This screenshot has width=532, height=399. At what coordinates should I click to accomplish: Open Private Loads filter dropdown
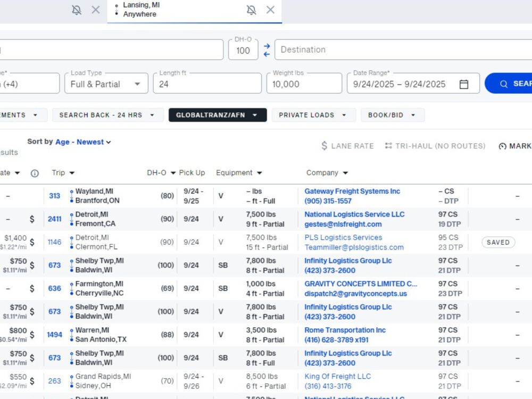[x=313, y=115]
